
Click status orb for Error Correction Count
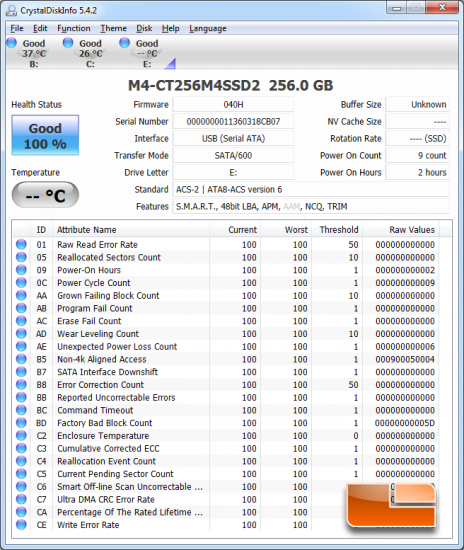pyautogui.click(x=21, y=384)
